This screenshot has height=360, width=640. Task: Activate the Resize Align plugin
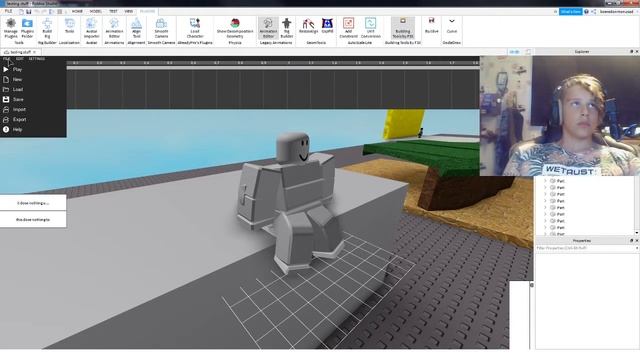(308, 25)
